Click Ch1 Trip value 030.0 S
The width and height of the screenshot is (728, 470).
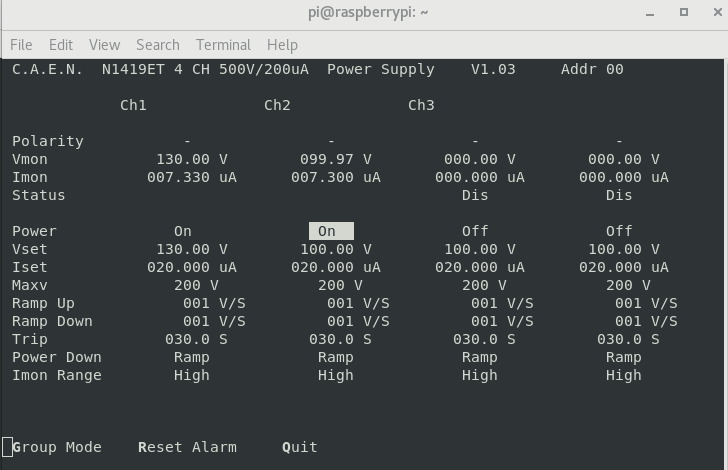(x=196, y=339)
